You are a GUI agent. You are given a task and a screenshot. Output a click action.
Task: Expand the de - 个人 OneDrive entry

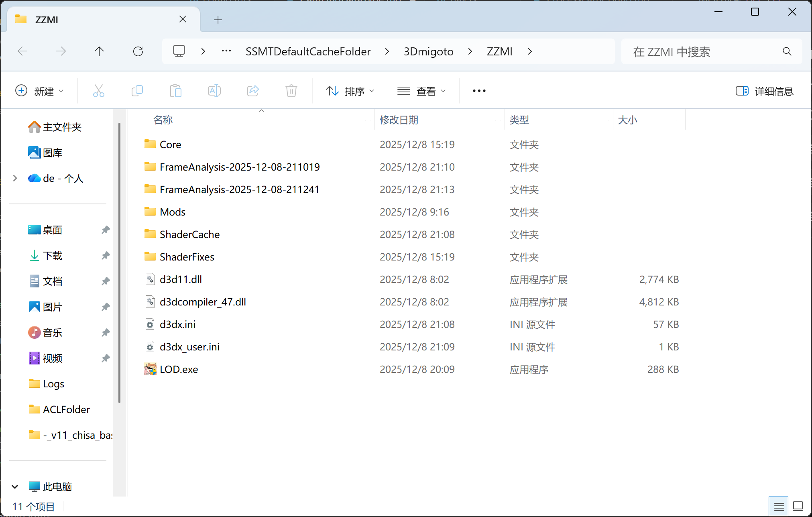pyautogui.click(x=15, y=178)
